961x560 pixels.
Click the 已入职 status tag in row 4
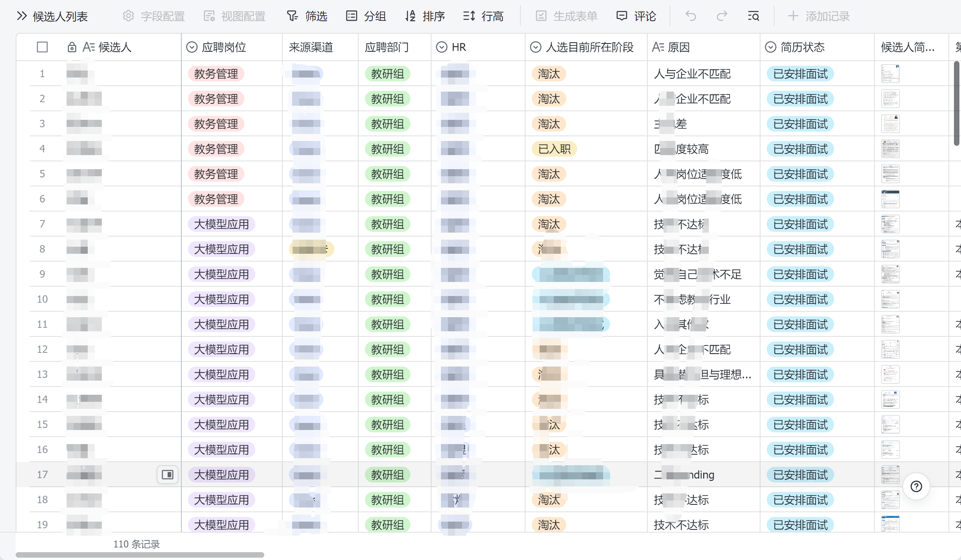click(x=554, y=149)
